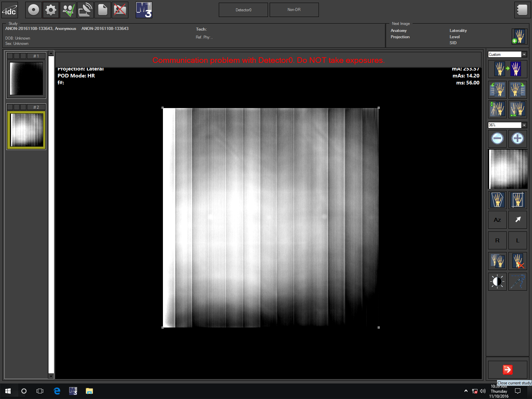532x399 pixels.
Task: Click the crossed-out patient folder icon
Action: 120,10
